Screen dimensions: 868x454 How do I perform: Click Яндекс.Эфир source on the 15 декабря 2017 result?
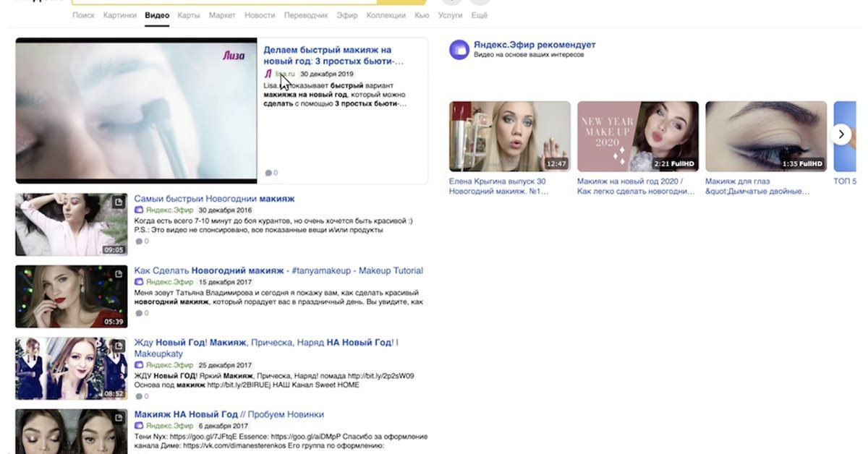[170, 282]
